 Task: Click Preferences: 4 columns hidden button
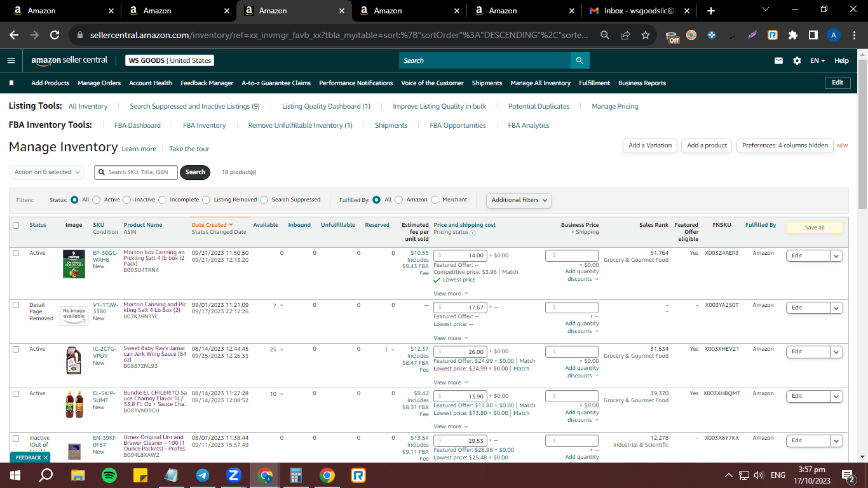pyautogui.click(x=785, y=146)
